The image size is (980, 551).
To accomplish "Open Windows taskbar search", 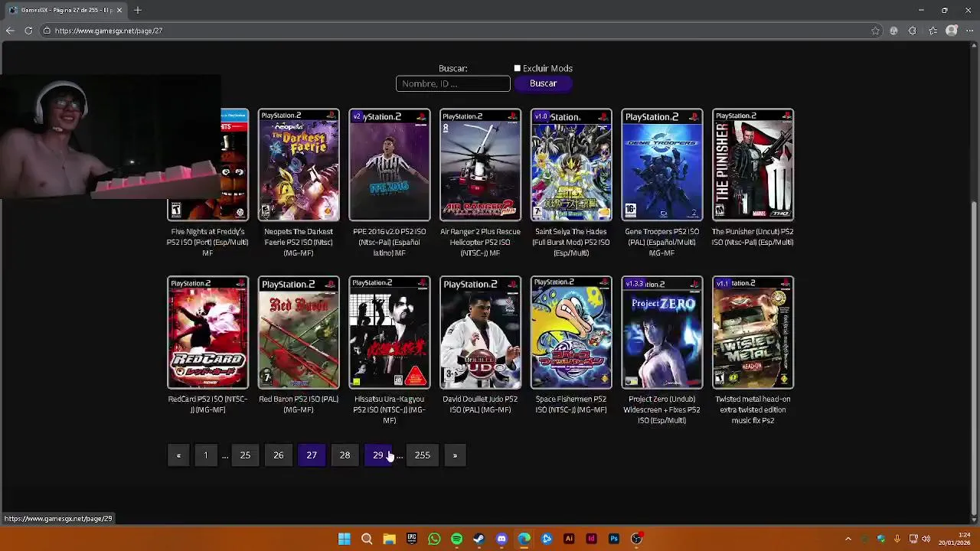I will click(x=367, y=539).
